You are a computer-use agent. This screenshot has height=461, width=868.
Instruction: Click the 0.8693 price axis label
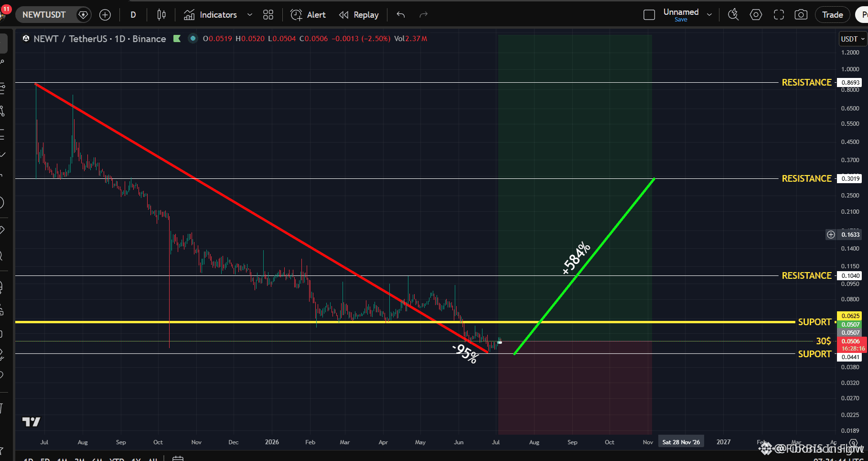click(x=850, y=83)
